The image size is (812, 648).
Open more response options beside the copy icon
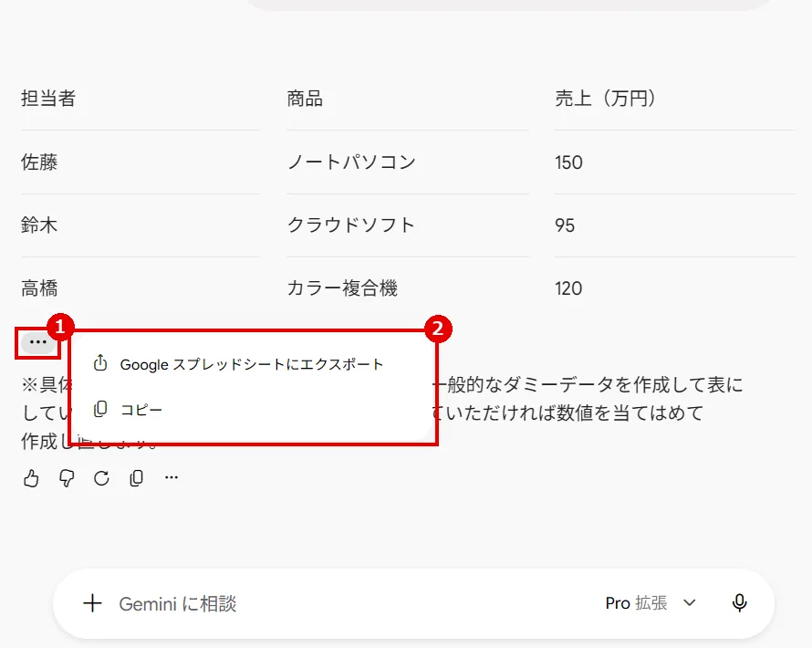tap(172, 477)
